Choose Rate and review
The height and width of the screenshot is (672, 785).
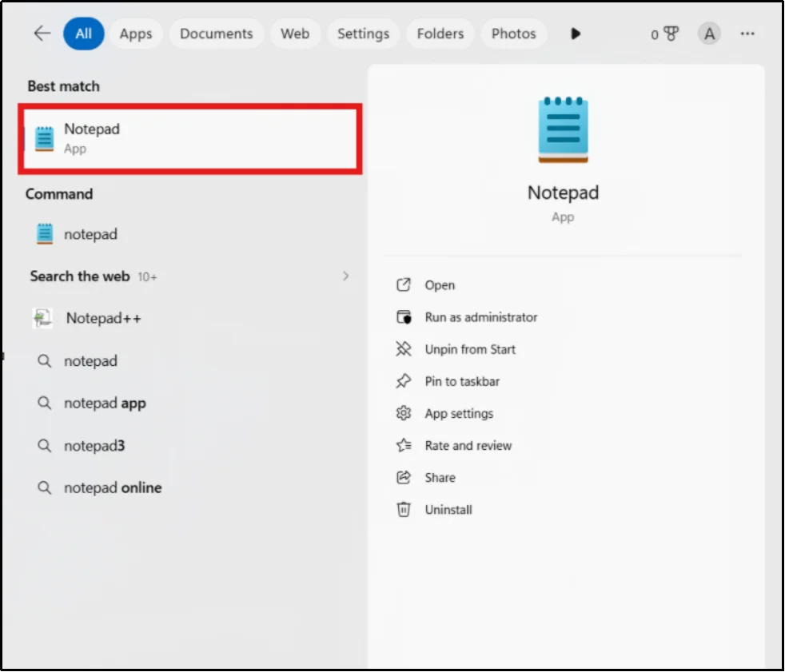click(x=468, y=445)
